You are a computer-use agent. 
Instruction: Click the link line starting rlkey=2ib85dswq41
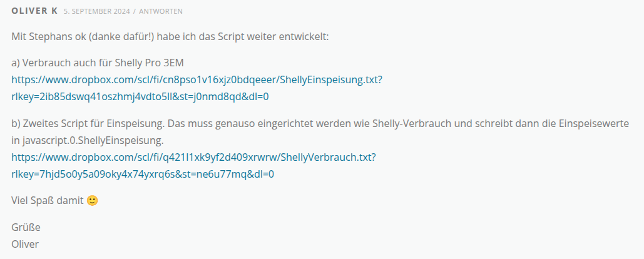pos(140,96)
